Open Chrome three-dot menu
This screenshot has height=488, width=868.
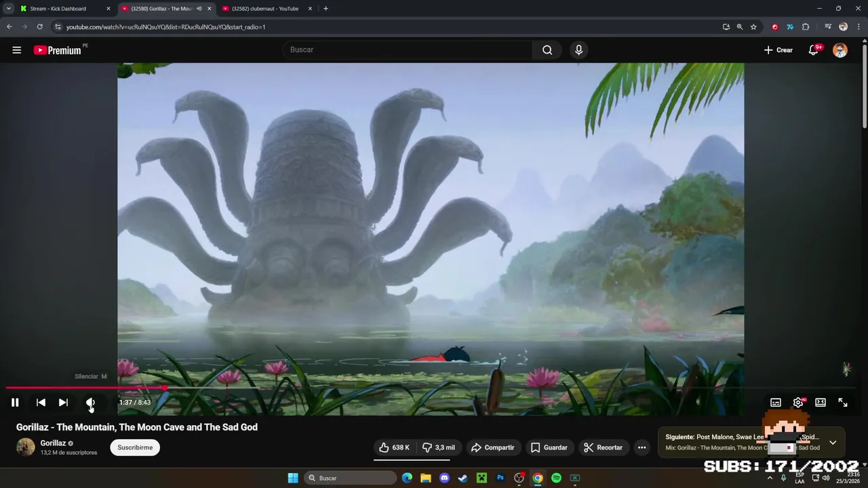[x=858, y=27]
